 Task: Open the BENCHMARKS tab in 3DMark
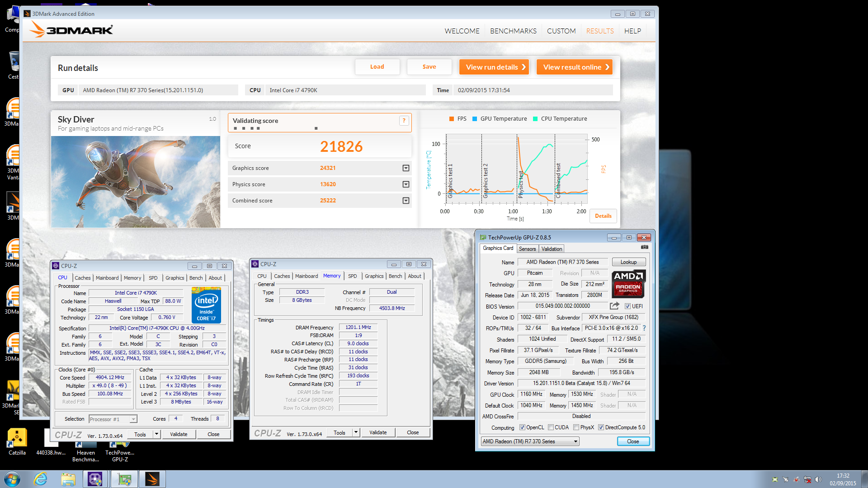point(513,31)
